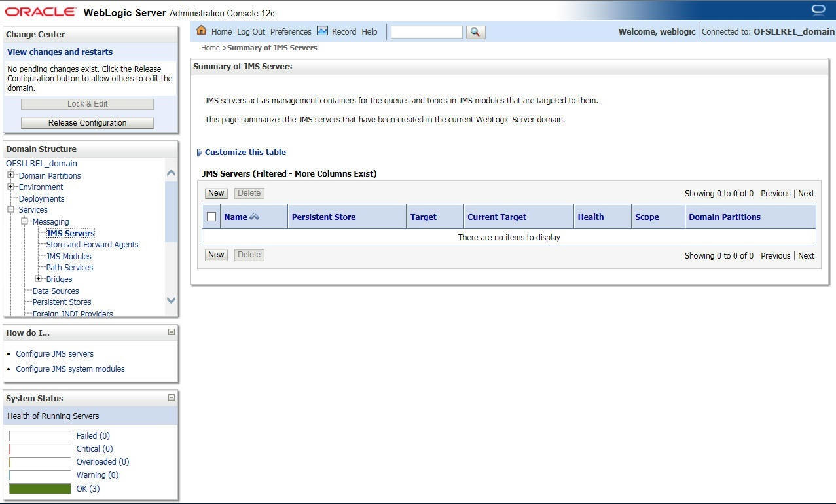Click the Home house icon in toolbar
This screenshot has width=836, height=504.
click(201, 31)
